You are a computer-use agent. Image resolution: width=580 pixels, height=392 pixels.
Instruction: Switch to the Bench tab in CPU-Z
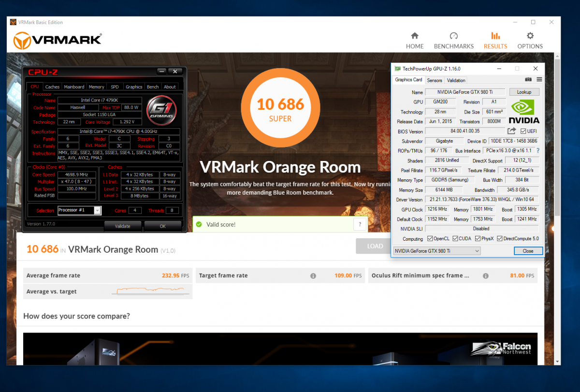click(153, 87)
